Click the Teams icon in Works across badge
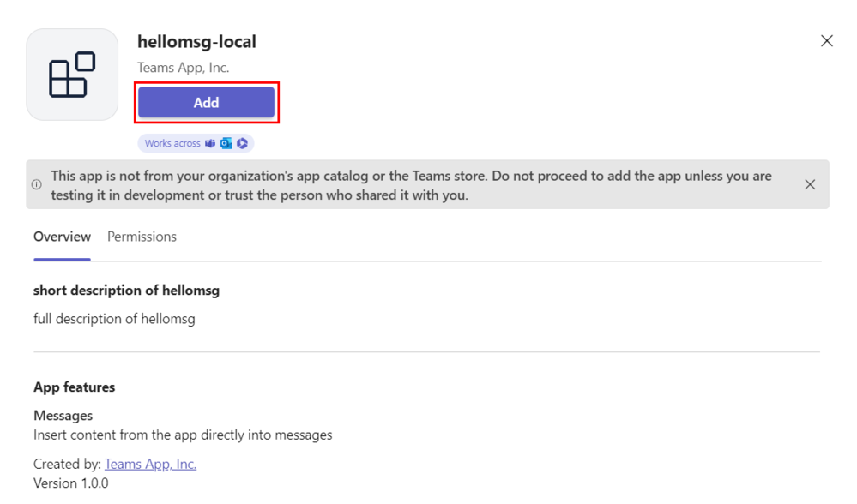Image resolution: width=857 pixels, height=504 pixels. click(210, 144)
